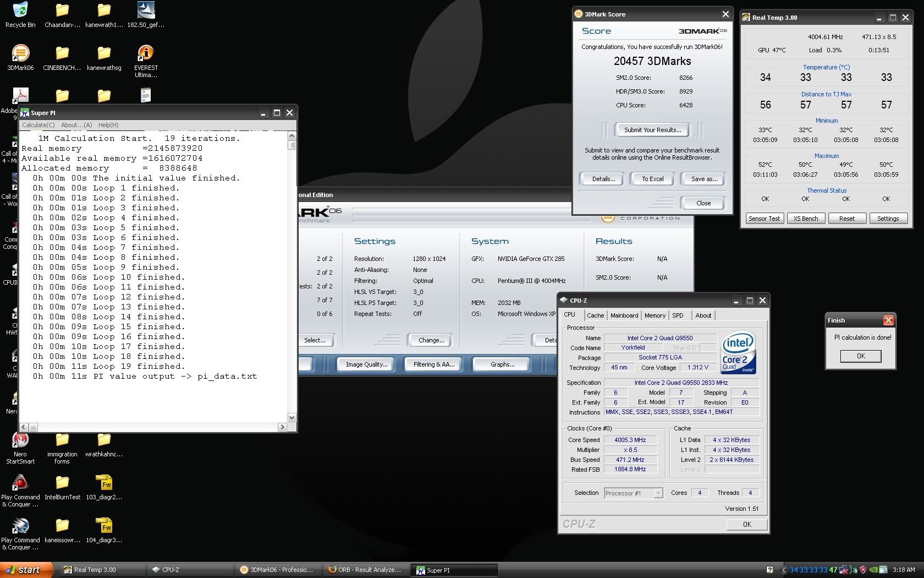Click Change button in 3DMark06 Settings
The image size is (924, 578).
coord(431,340)
